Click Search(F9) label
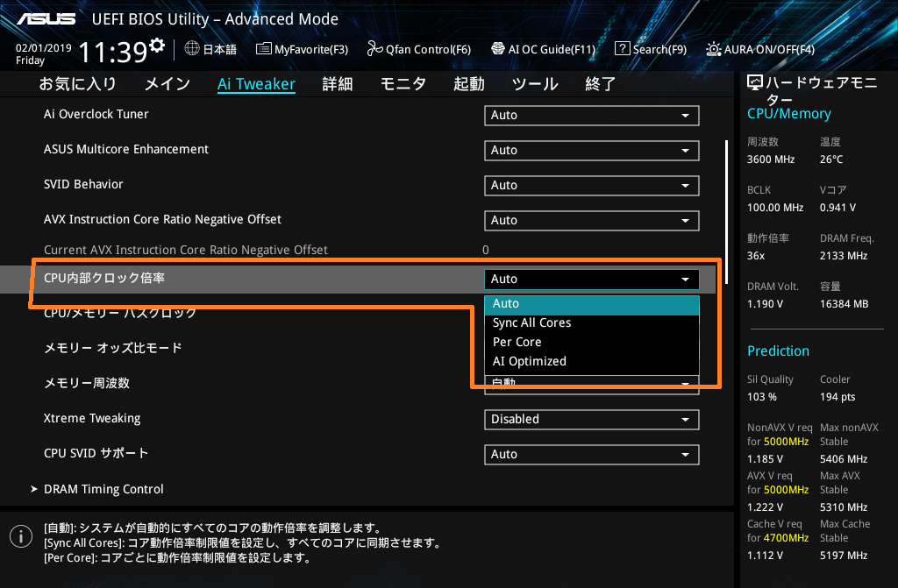Image resolution: width=898 pixels, height=588 pixels. [x=659, y=49]
